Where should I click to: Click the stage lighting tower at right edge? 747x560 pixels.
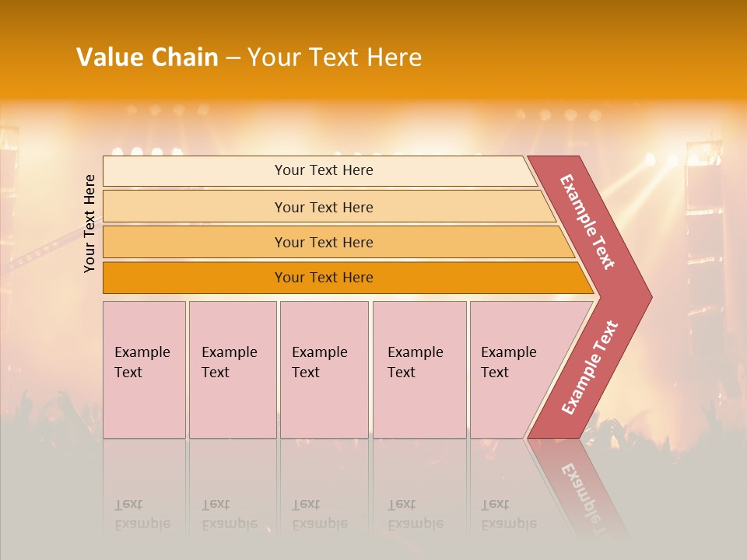pos(704,233)
